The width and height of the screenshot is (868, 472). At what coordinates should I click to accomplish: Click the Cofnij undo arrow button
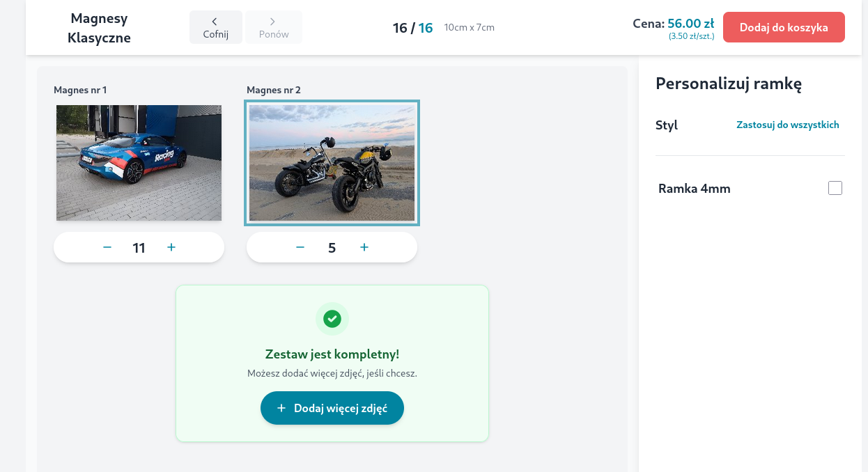point(215,27)
